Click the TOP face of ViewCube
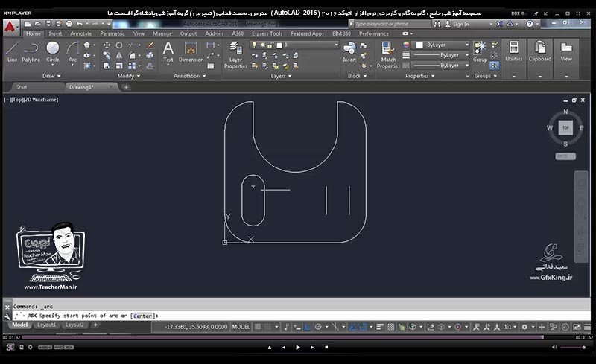This screenshot has height=364, width=596. 565,128
